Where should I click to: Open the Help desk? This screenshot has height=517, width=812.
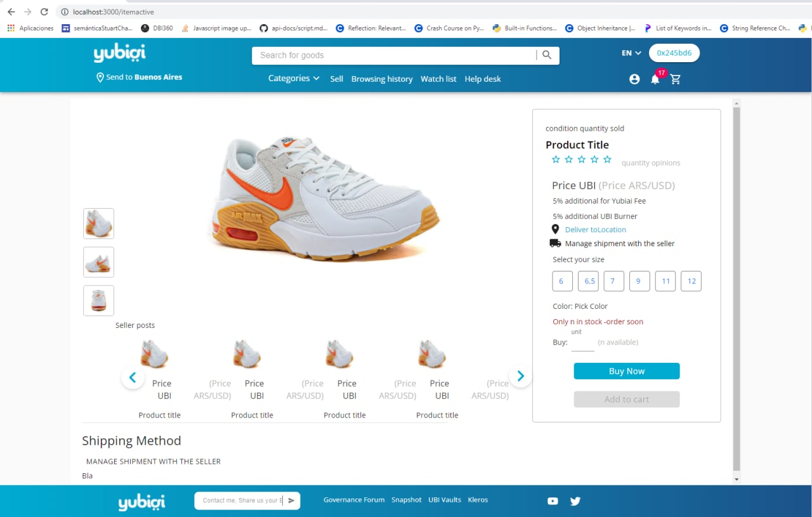coord(483,79)
